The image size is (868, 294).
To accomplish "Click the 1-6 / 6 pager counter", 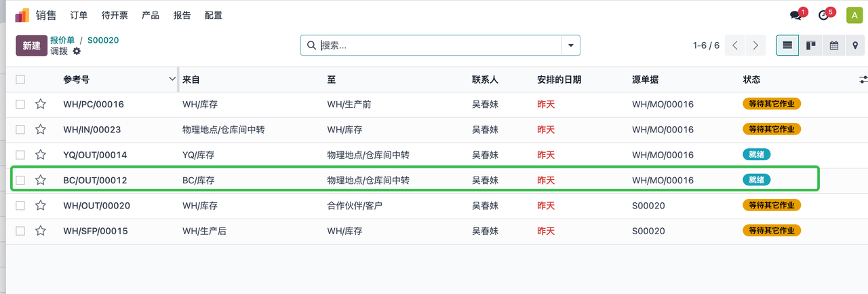I will coord(706,45).
